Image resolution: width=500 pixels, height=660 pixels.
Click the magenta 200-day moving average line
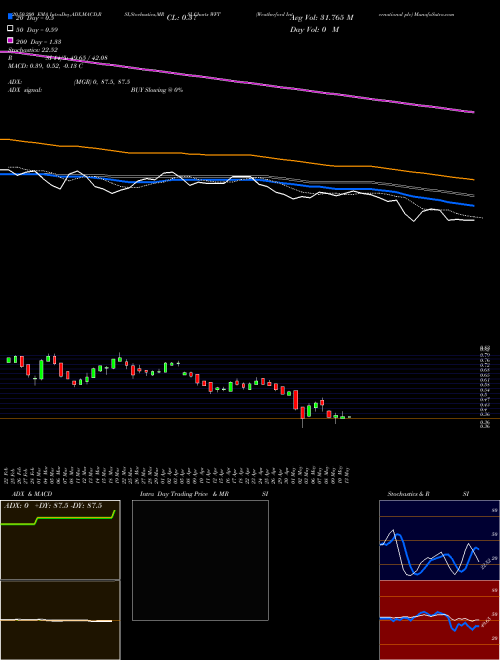point(237,82)
